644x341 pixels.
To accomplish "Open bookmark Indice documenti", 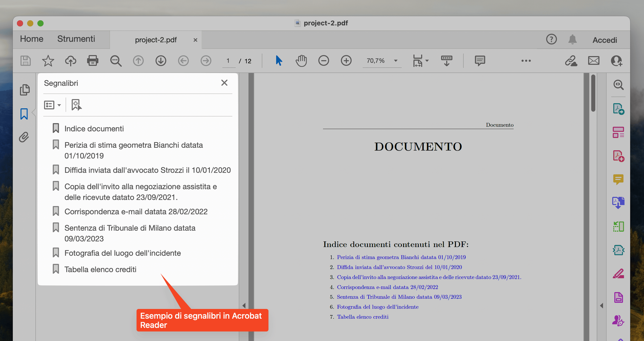I will click(x=94, y=129).
